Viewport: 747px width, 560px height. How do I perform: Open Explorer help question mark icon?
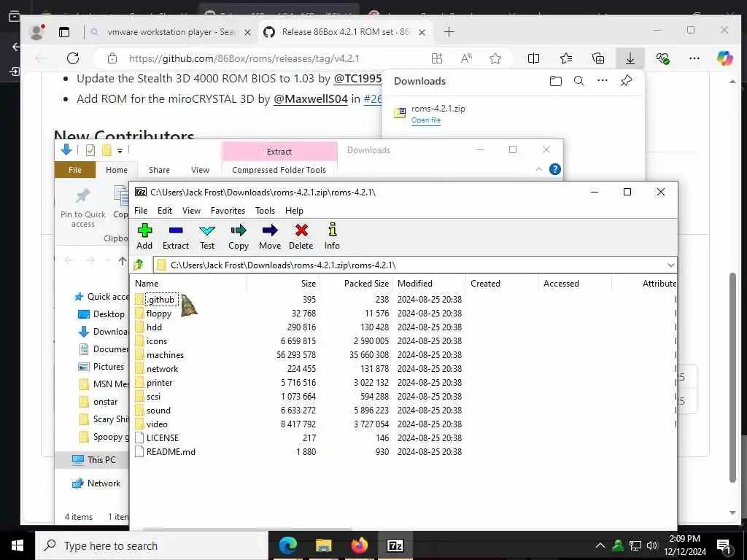pos(555,169)
